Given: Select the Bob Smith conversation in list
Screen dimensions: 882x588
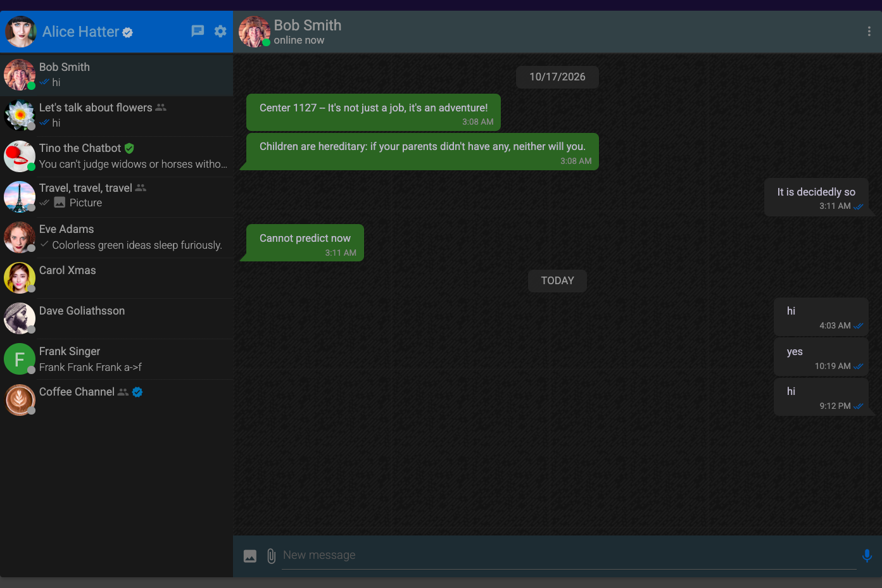Looking at the screenshot, I should click(117, 75).
